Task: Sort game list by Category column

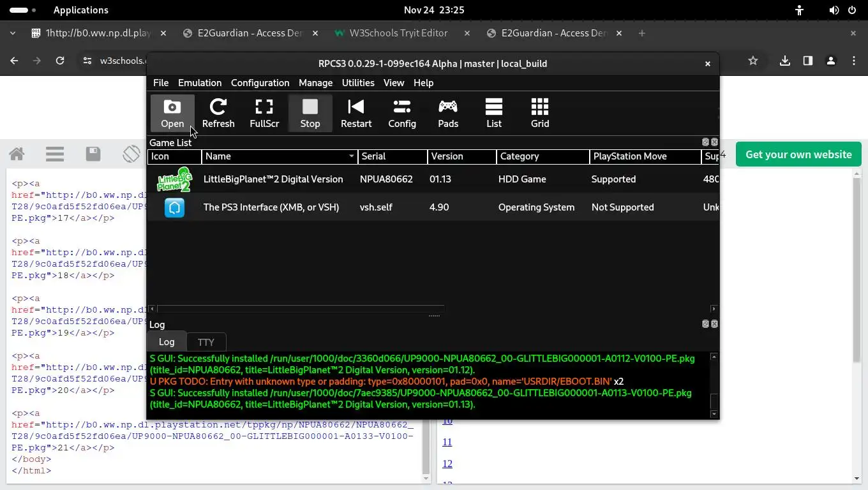Action: [x=543, y=156]
